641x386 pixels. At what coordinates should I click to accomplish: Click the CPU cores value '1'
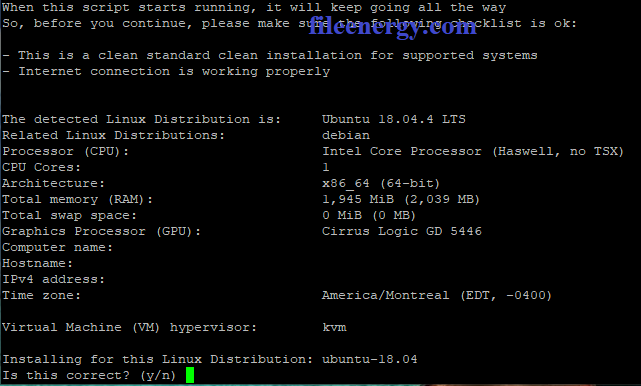tap(326, 168)
